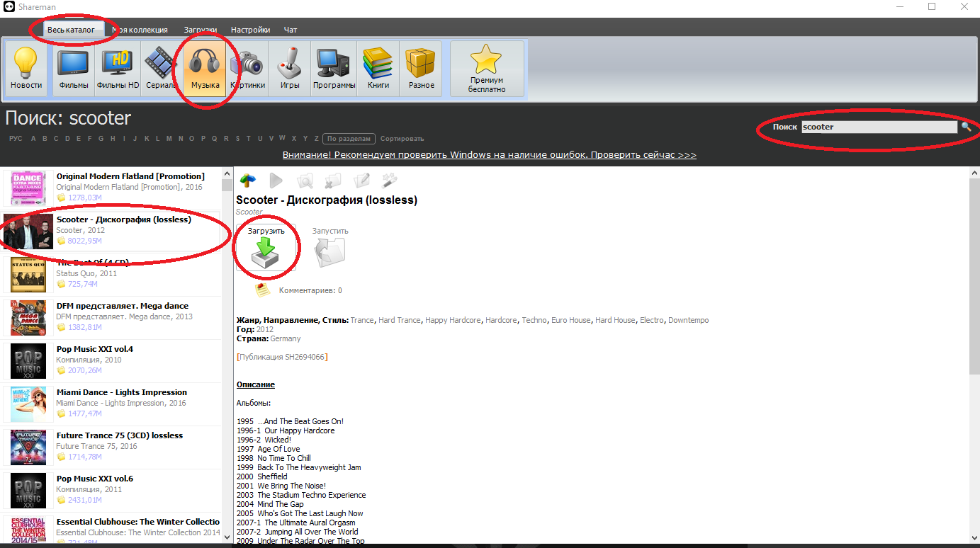
Task: Click the year 2012 link
Action: (x=266, y=329)
